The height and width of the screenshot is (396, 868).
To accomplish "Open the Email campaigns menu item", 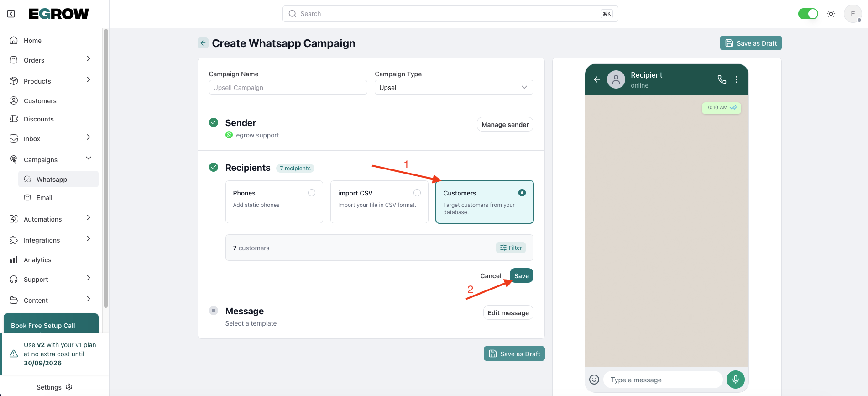I will click(44, 198).
